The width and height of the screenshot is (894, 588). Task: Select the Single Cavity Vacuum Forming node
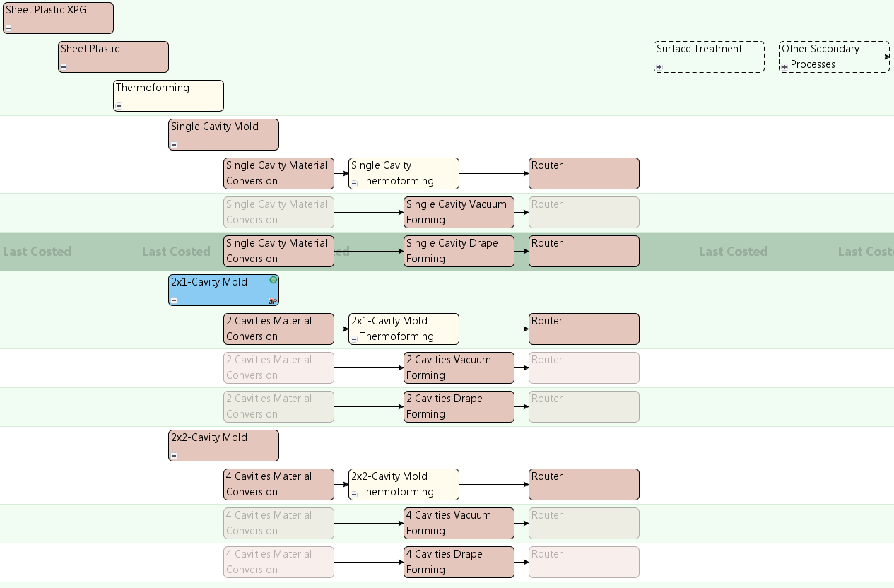pos(459,212)
